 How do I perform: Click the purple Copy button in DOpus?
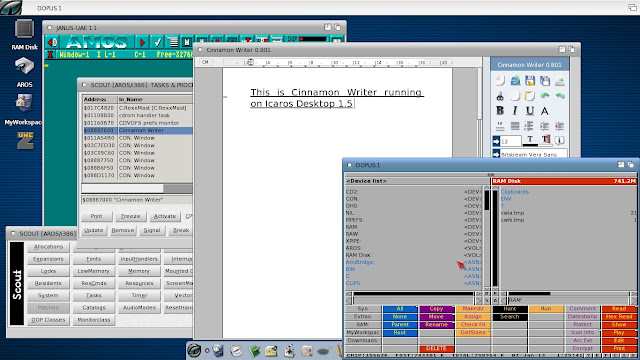click(x=436, y=309)
